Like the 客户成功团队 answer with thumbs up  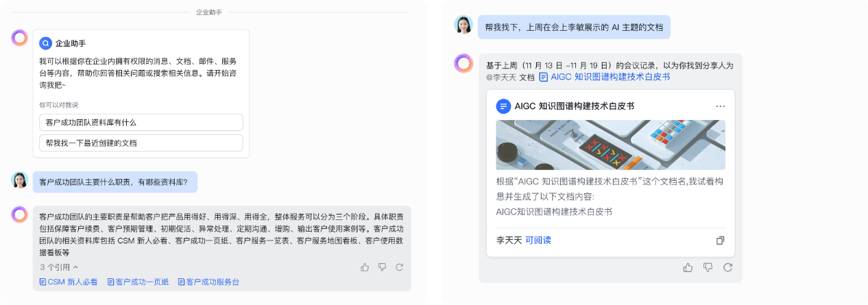pyautogui.click(x=365, y=267)
